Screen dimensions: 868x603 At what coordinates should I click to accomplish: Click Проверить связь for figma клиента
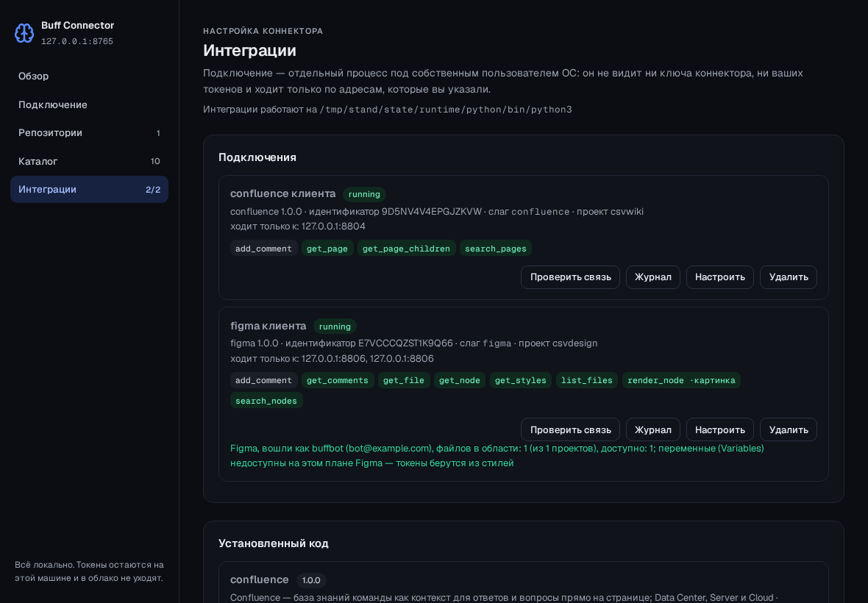tap(570, 430)
